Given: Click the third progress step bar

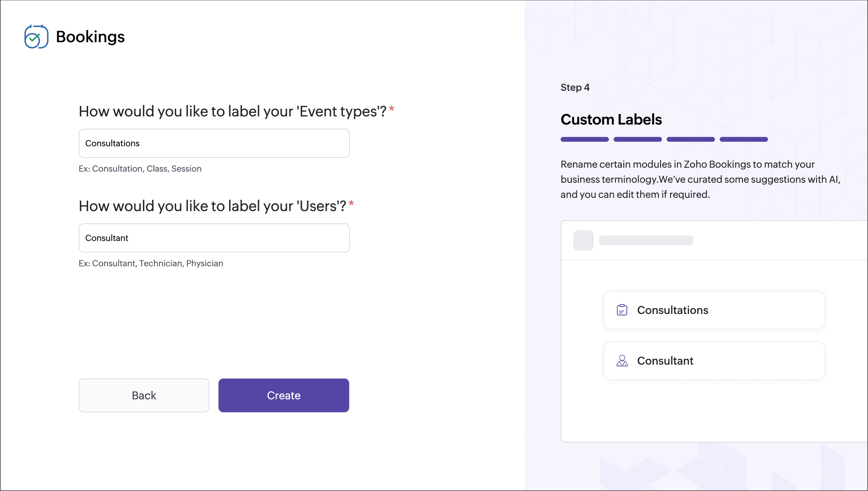Looking at the screenshot, I should [690, 139].
